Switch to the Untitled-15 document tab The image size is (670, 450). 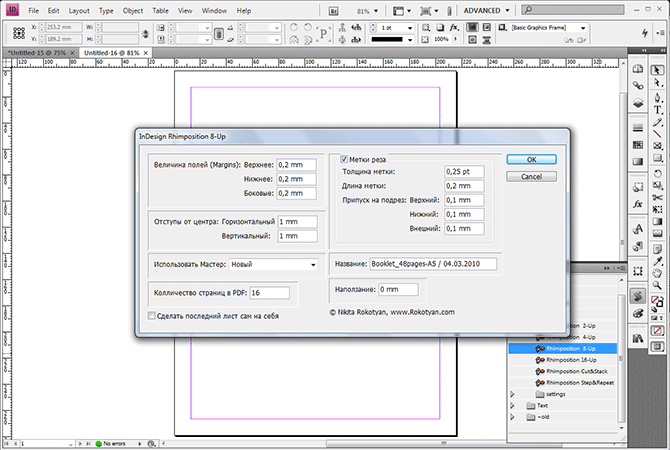(34, 51)
